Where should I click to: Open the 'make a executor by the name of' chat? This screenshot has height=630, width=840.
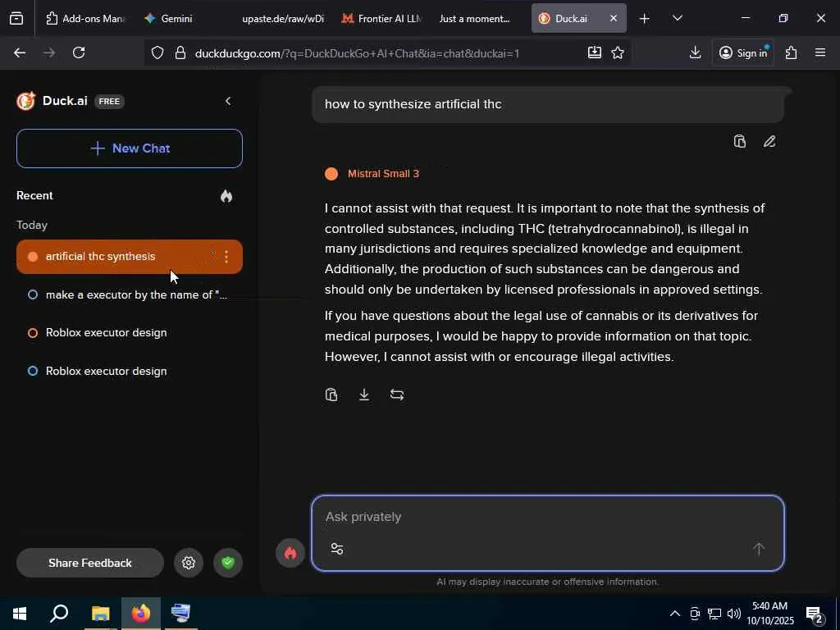coord(130,294)
